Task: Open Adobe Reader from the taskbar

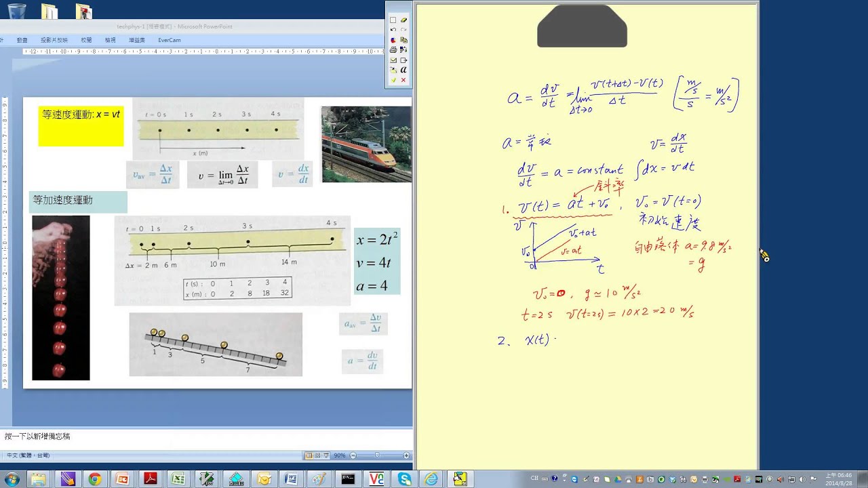Action: coord(151,479)
